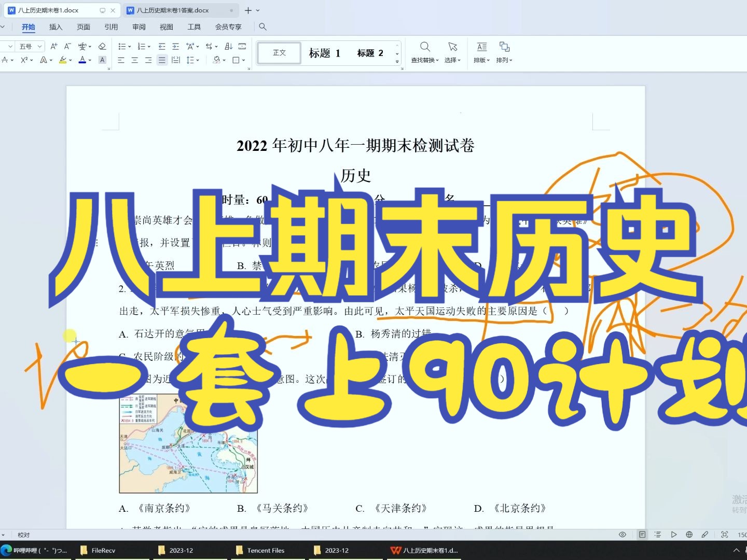Screen dimensions: 747x560
Task: Toggle show/hide paragraph marks icon
Action: [242, 46]
